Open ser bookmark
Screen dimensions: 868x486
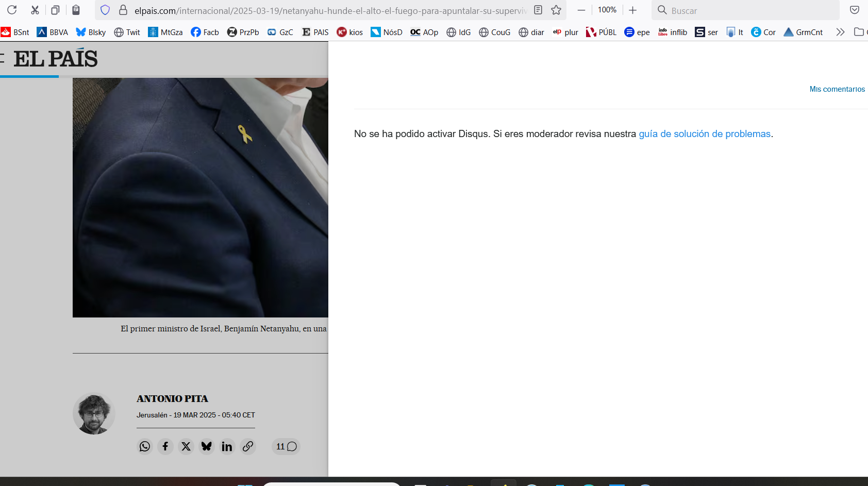pyautogui.click(x=707, y=32)
